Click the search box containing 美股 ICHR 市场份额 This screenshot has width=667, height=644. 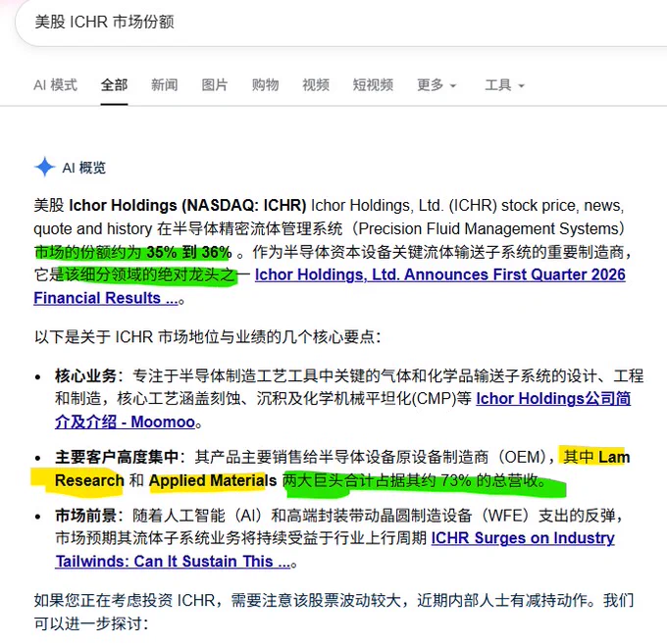pyautogui.click(x=341, y=23)
